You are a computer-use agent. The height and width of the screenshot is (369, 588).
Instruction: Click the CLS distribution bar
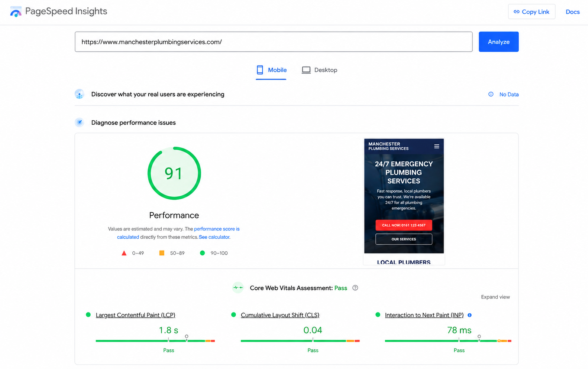click(300, 341)
